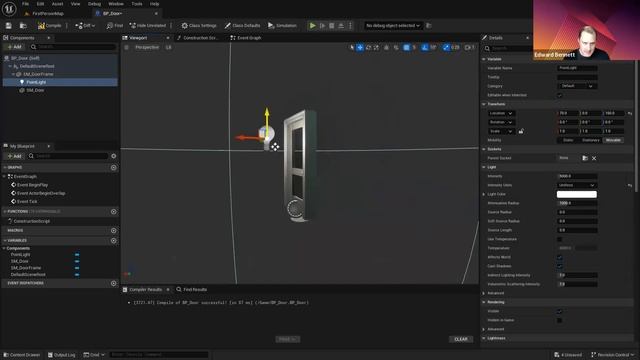Collapse the DefaultSceneRoot tree node

(x=10, y=66)
